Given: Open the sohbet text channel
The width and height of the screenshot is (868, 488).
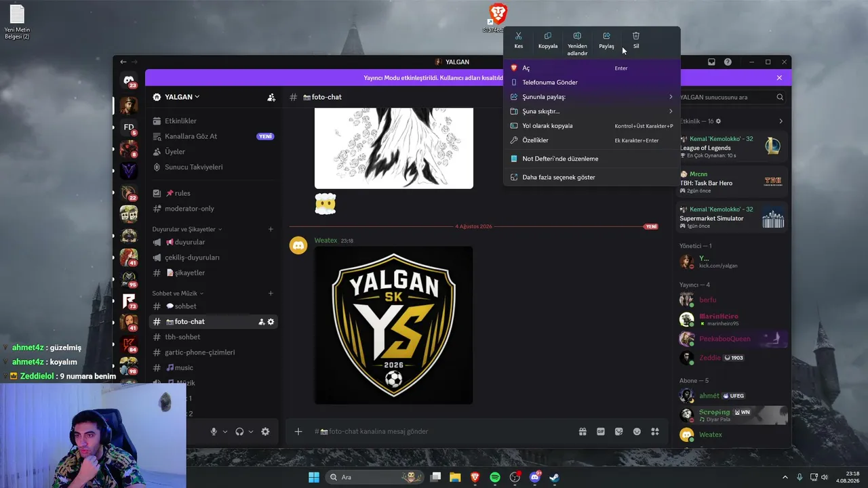Looking at the screenshot, I should point(213,306).
